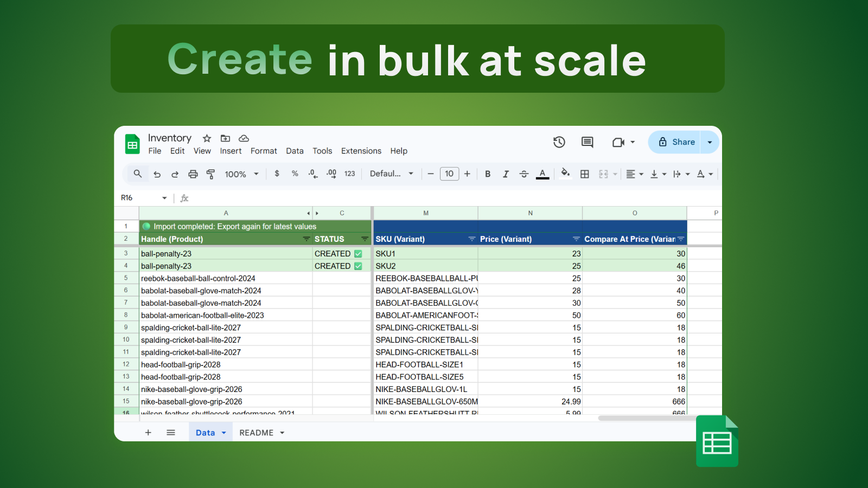Viewport: 868px width, 488px height.
Task: Uncheck the CREATED checkbox in row 4
Action: click(358, 266)
